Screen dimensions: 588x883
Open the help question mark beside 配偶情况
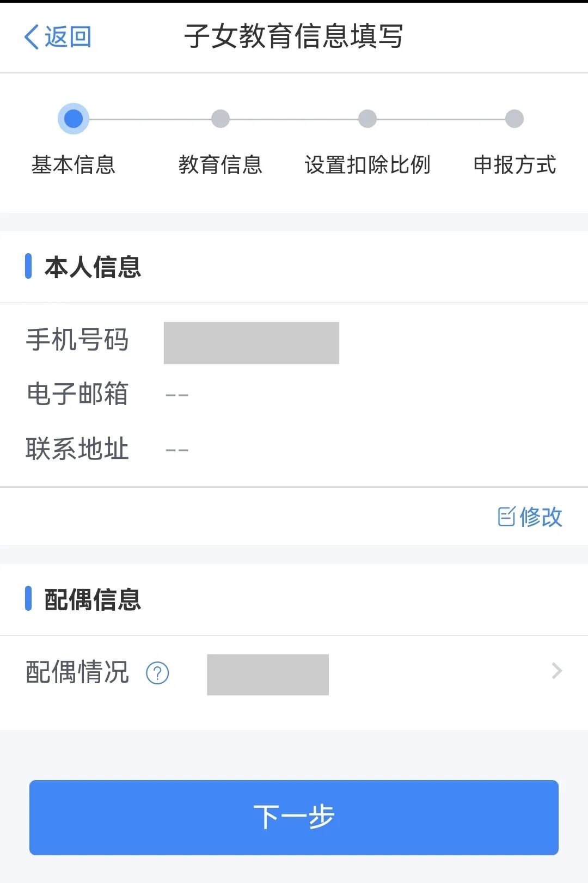click(157, 674)
